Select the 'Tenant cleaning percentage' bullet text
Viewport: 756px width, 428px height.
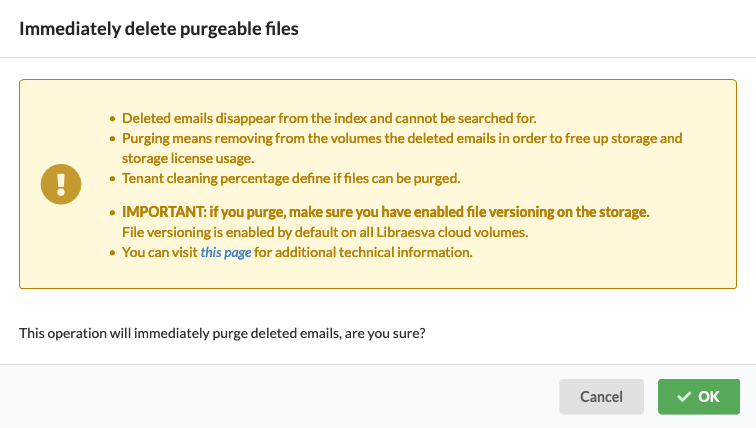pyautogui.click(x=291, y=178)
